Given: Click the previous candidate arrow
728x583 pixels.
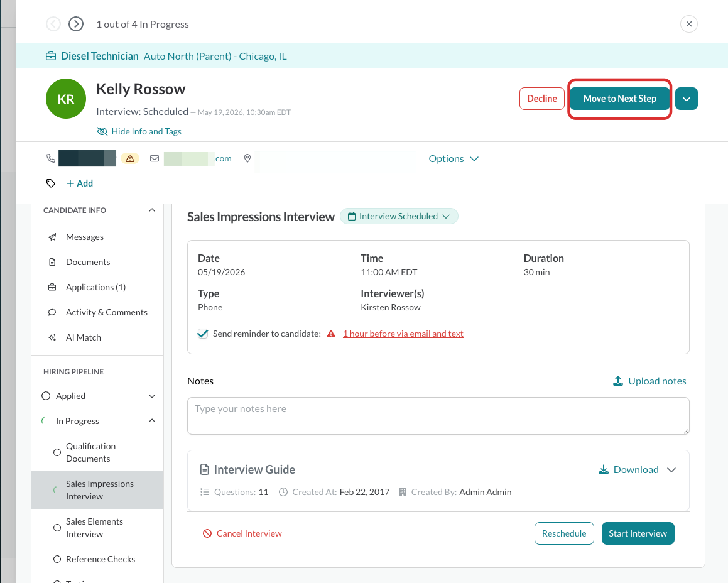Looking at the screenshot, I should (x=53, y=24).
